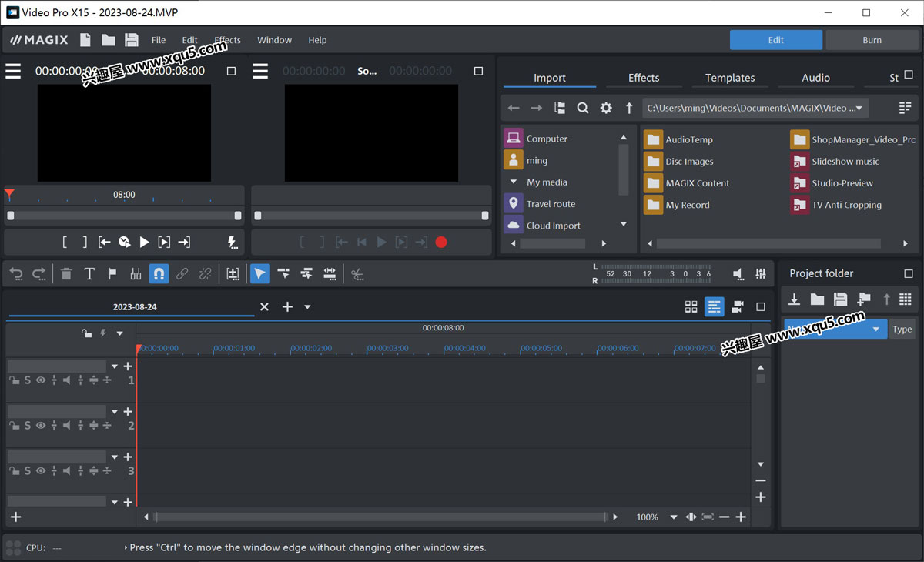Jump to range start in program monitor
The image size is (924, 562).
105,242
